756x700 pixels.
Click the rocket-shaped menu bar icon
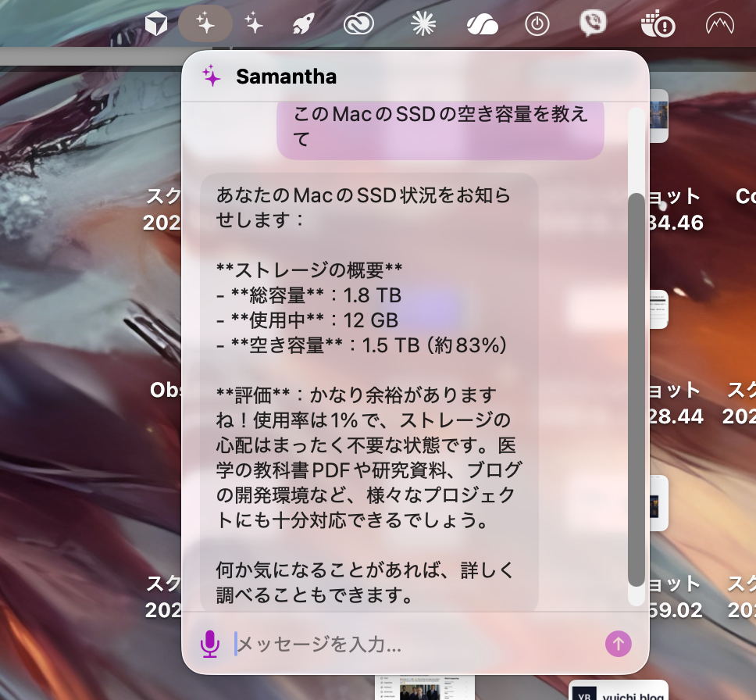click(x=302, y=23)
